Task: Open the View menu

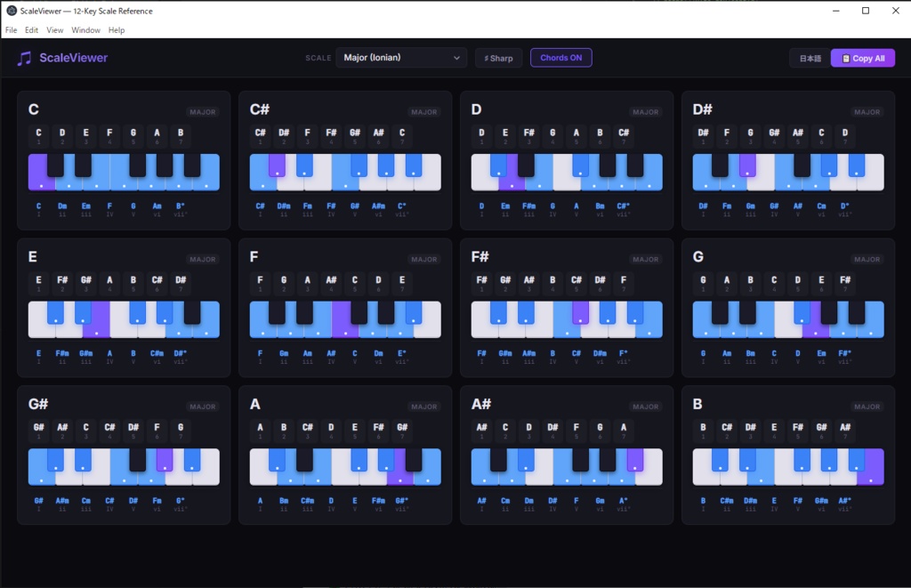Action: coord(54,29)
